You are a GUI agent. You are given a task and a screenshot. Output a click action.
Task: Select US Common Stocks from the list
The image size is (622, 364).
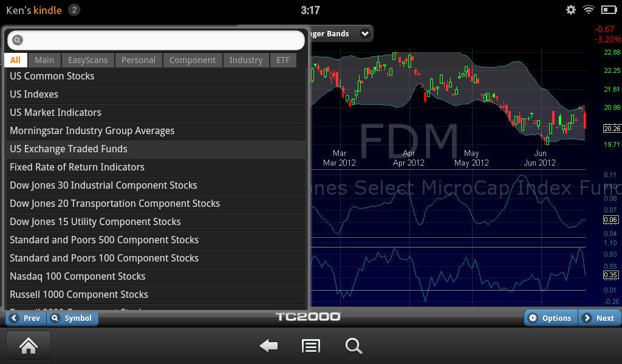52,76
